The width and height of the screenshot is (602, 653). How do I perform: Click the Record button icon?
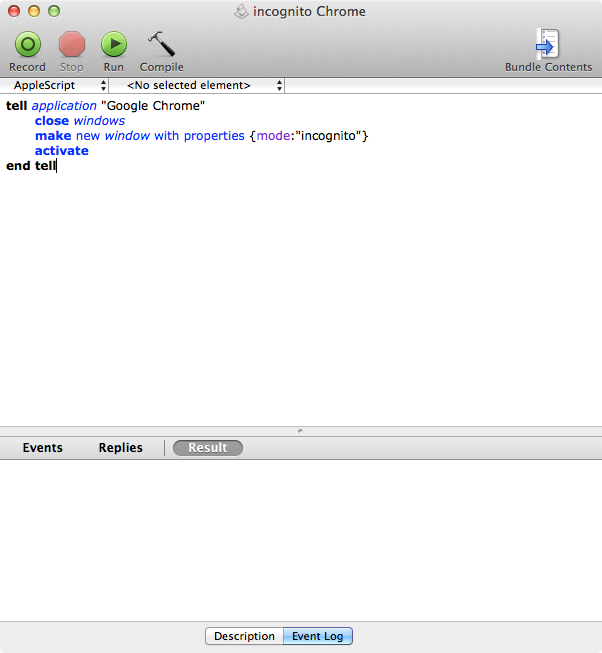28,44
